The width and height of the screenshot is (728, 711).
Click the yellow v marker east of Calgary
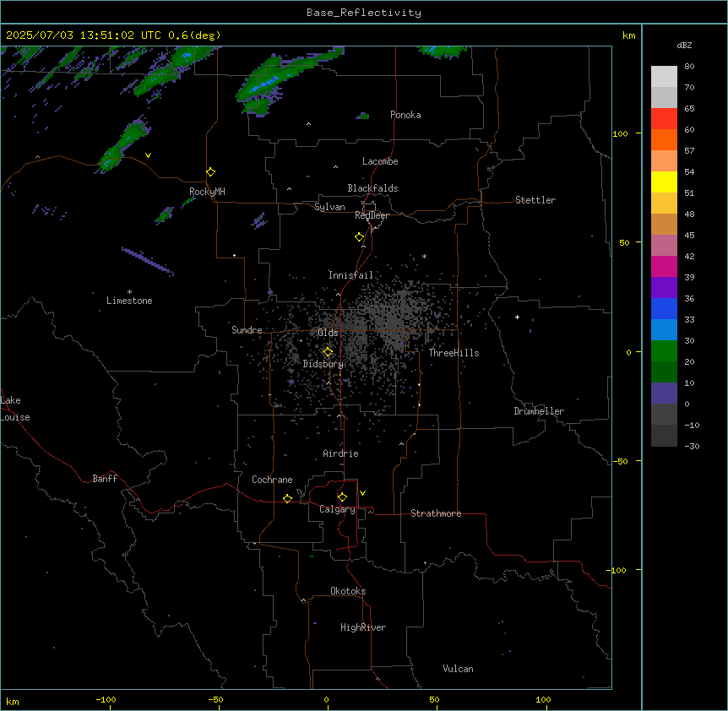click(x=362, y=493)
